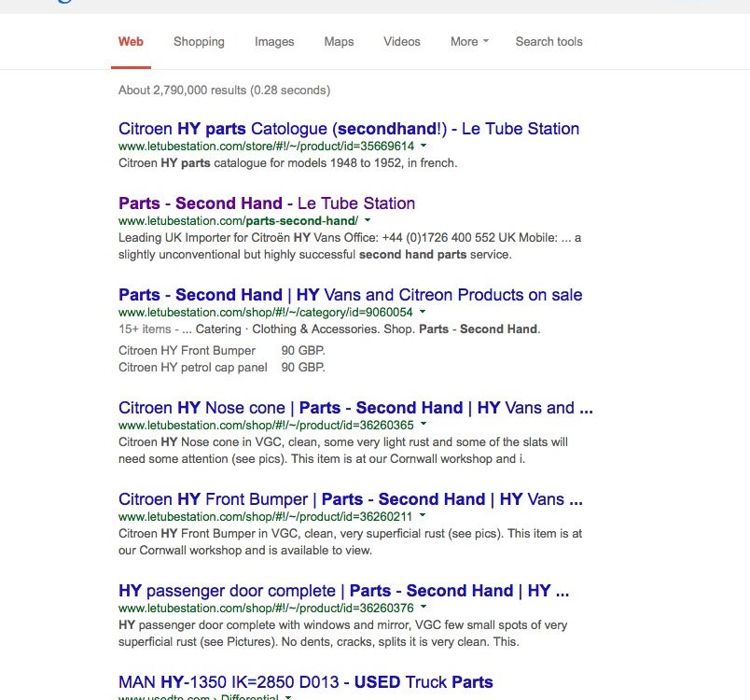
Task: Expand arrow beside product/id=36260376 URL
Action: coord(424,608)
